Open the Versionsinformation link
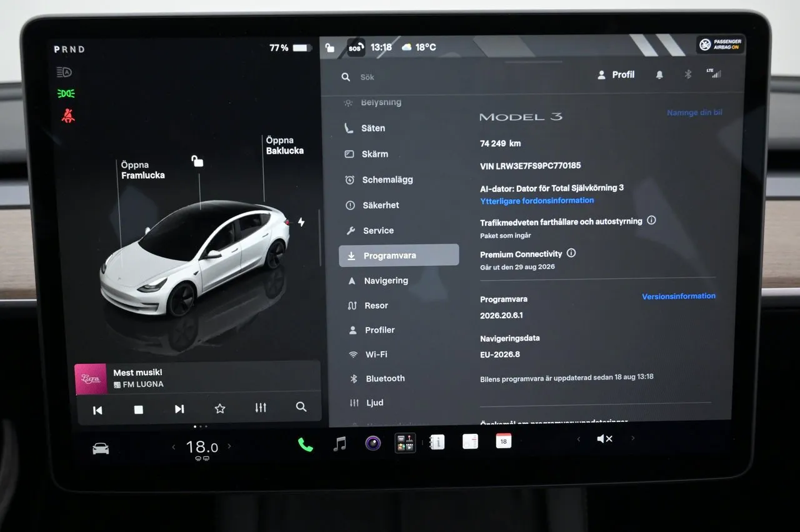 coord(679,296)
